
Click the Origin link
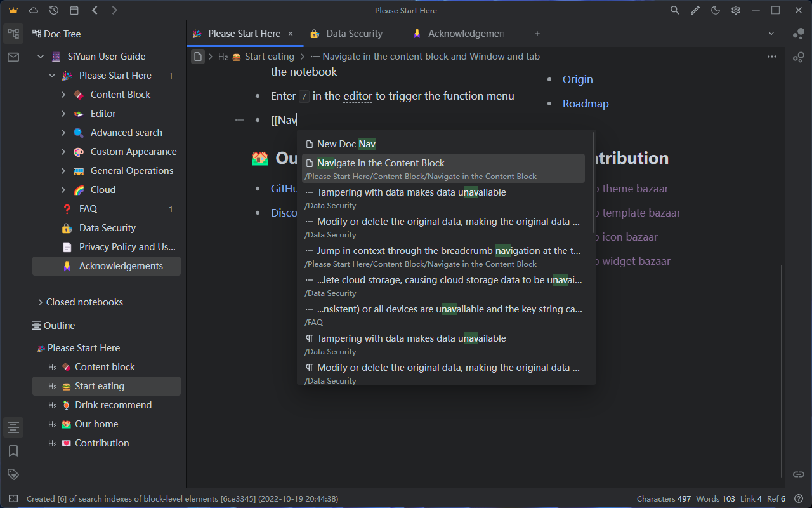[x=577, y=79]
